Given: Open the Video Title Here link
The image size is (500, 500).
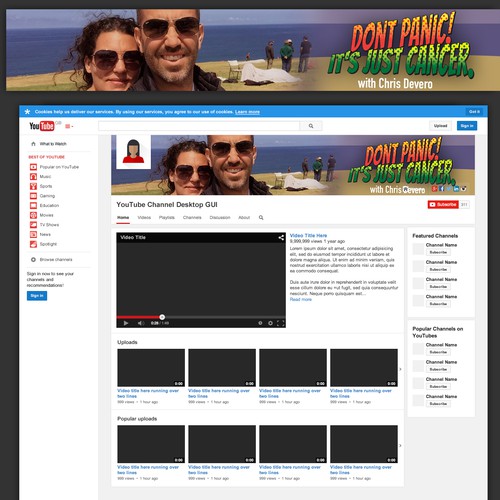Looking at the screenshot, I should [x=308, y=235].
